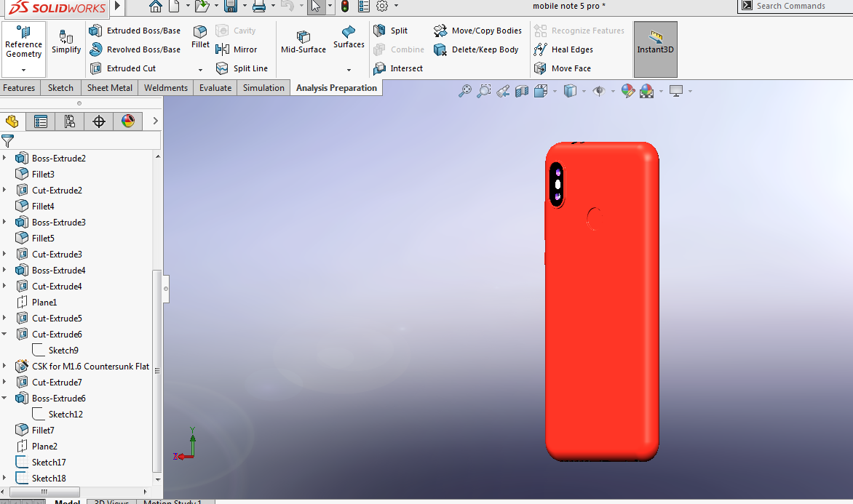This screenshot has height=504, width=853.
Task: Switch to the Weldments tab
Action: click(166, 87)
